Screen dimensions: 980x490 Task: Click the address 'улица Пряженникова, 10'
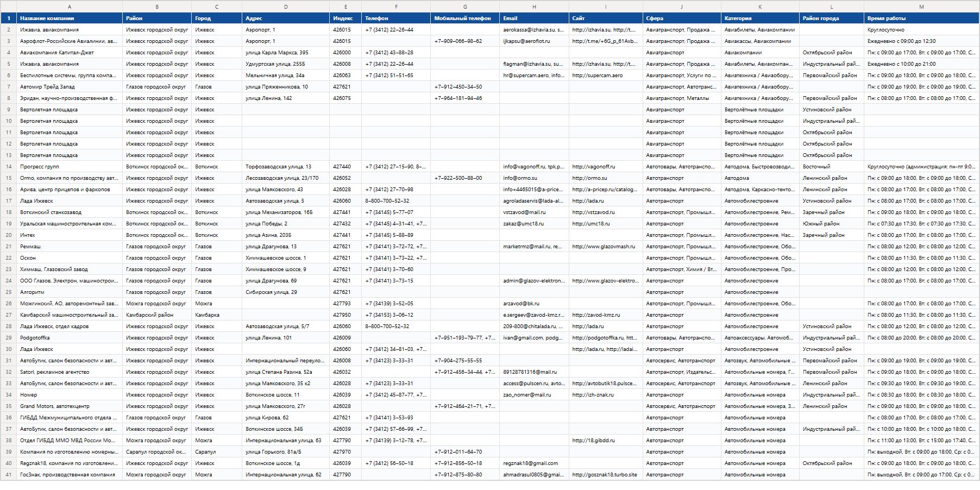(x=286, y=87)
